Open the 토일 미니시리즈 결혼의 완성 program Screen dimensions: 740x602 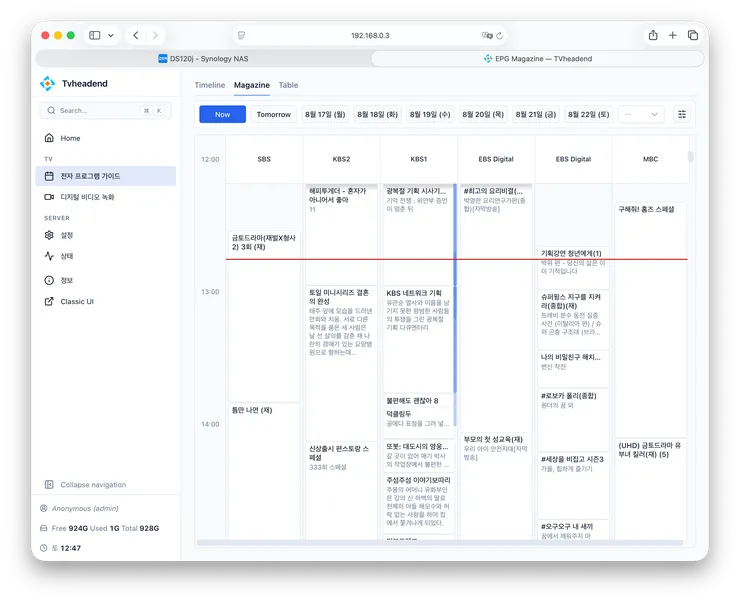click(x=341, y=363)
